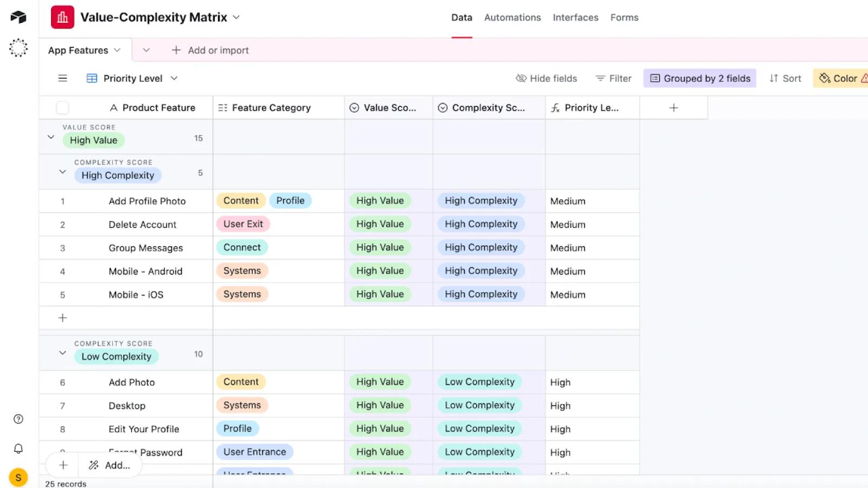The height and width of the screenshot is (488, 868).
Task: Select the Mobile - Android cell
Action: point(145,271)
